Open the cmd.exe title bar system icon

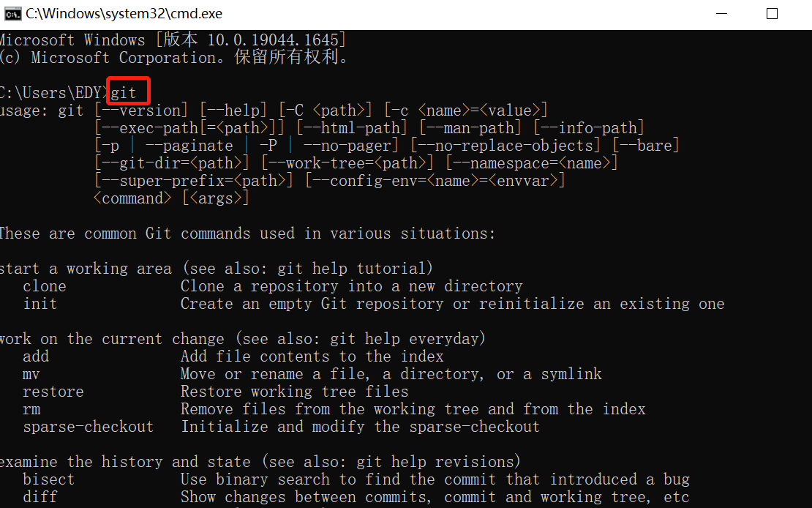click(x=12, y=14)
